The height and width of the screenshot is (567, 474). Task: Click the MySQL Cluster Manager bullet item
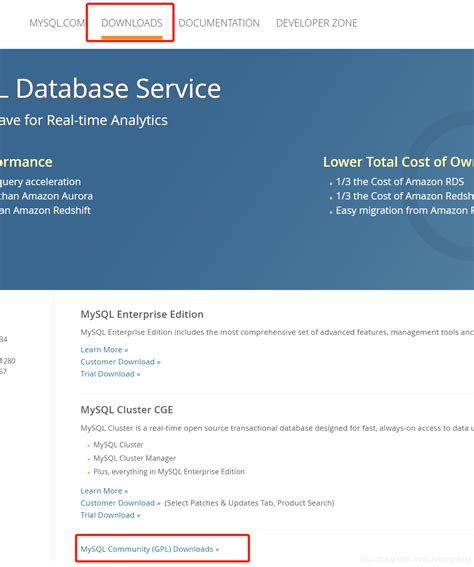[134, 458]
